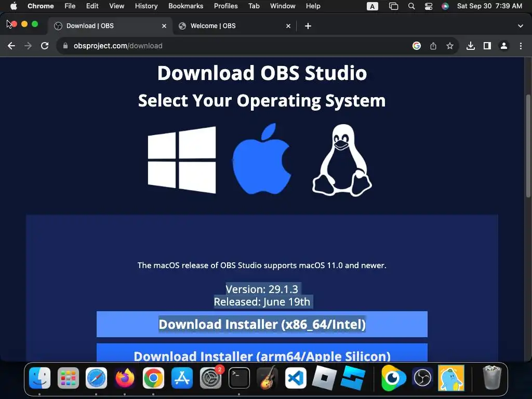Viewport: 532px width, 399px height.
Task: Launch Roblox Studio from the Dock
Action: pos(353,378)
